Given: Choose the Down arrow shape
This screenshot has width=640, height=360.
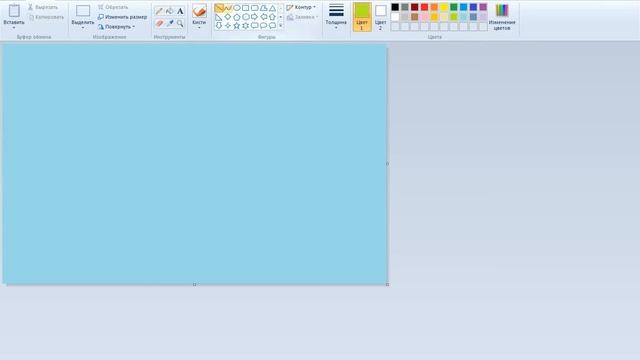Looking at the screenshot, I should (219, 26).
